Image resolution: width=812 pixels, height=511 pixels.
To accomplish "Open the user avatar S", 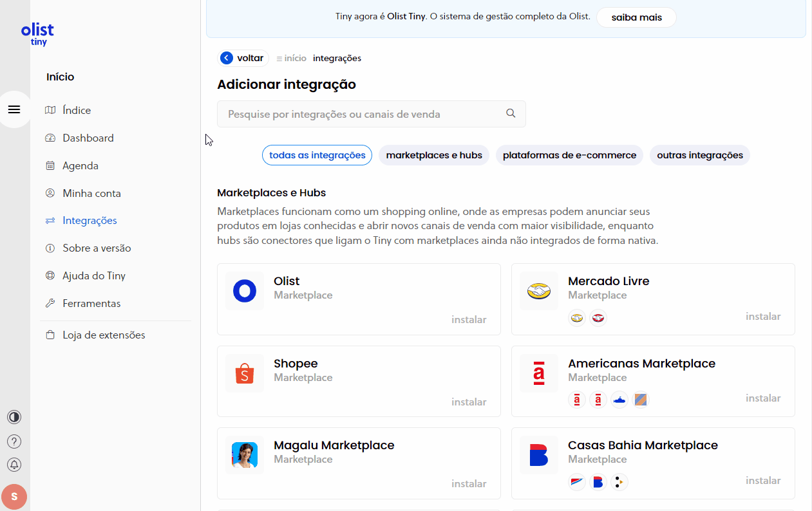I will coord(14,497).
